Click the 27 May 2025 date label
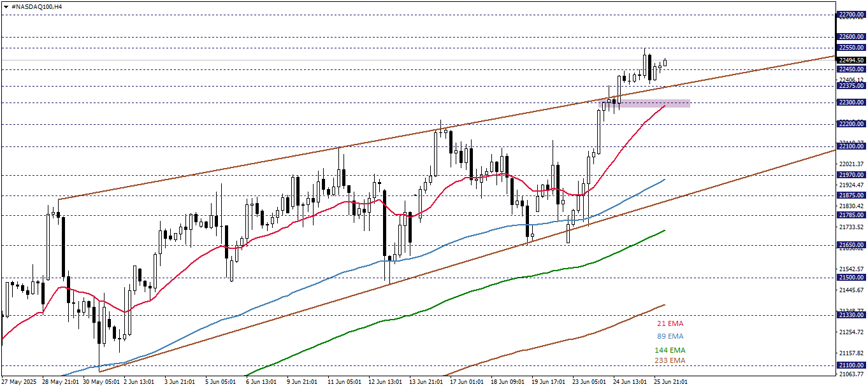The height and width of the screenshot is (389, 868). coord(18,382)
